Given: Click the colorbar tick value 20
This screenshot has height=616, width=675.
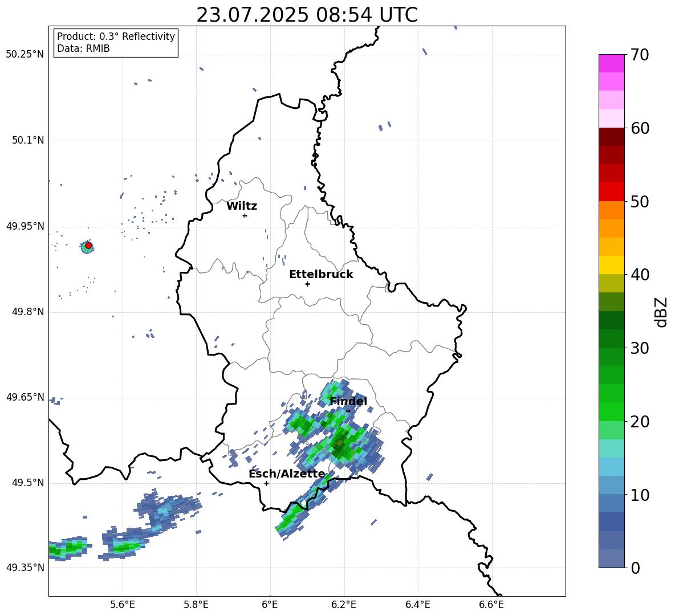Looking at the screenshot, I should click(640, 422).
